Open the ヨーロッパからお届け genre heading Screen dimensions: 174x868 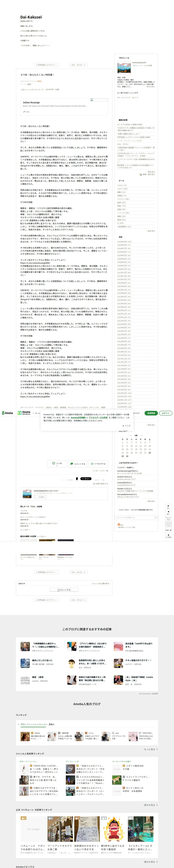point(121,761)
